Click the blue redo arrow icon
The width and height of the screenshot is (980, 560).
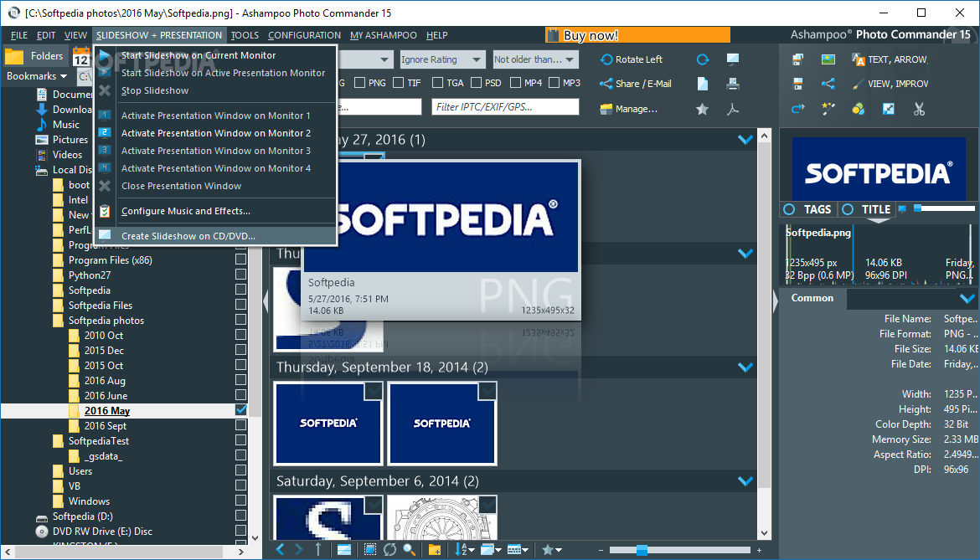(x=797, y=110)
